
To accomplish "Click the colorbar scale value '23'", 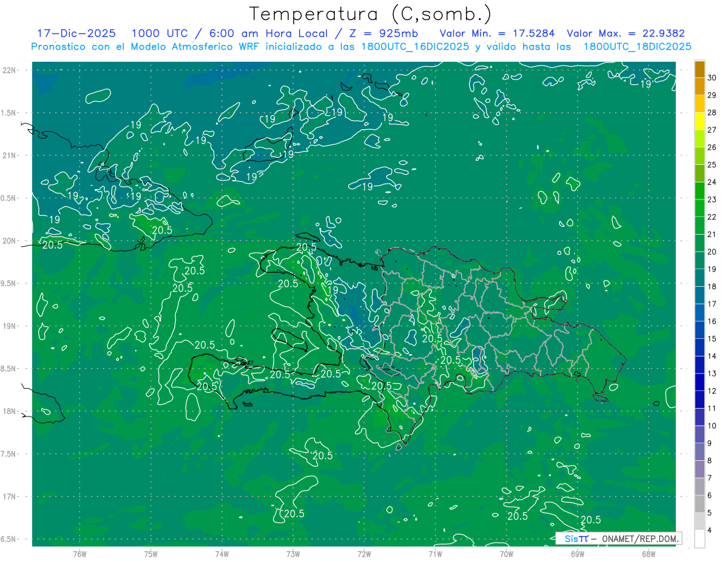I will [712, 199].
